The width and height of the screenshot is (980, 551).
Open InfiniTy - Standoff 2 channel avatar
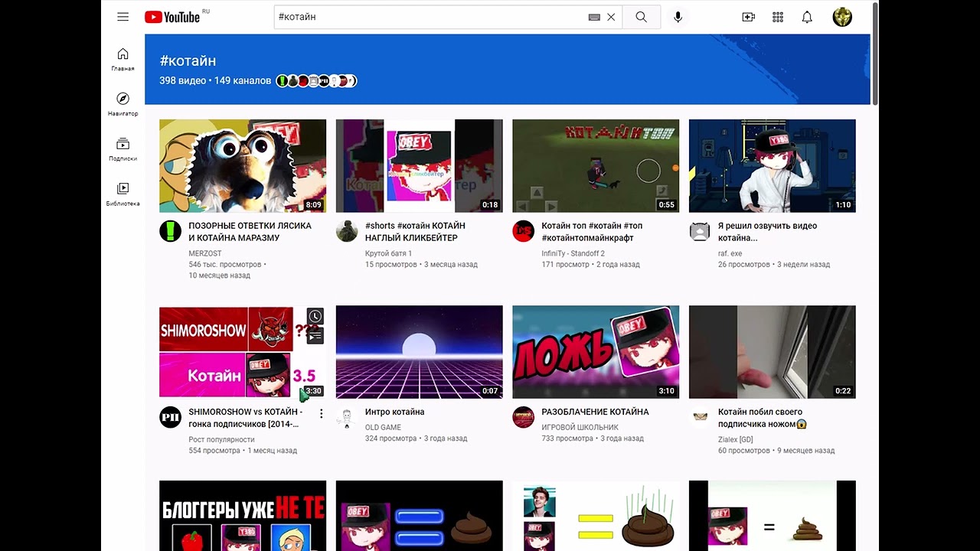coord(523,231)
